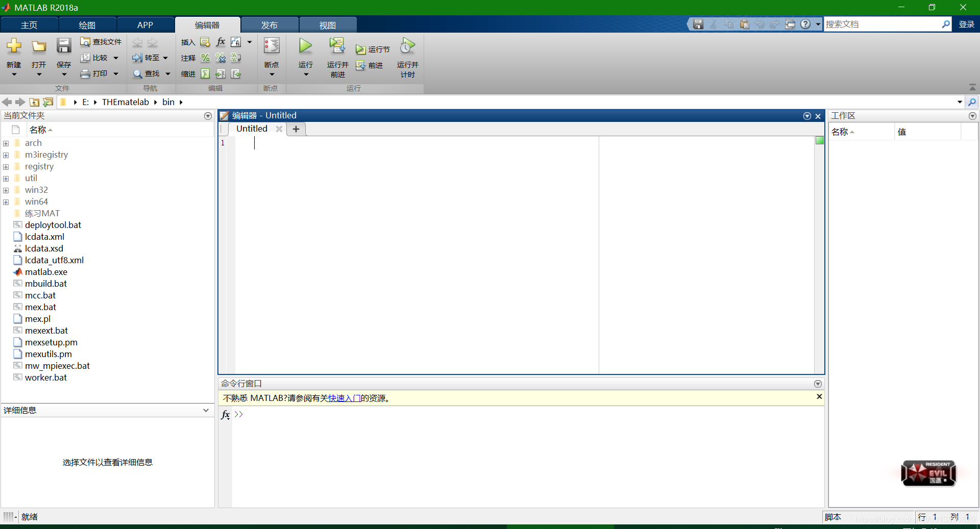This screenshot has height=529, width=980.
Task: Click the green code analyzer status square
Action: point(820,141)
